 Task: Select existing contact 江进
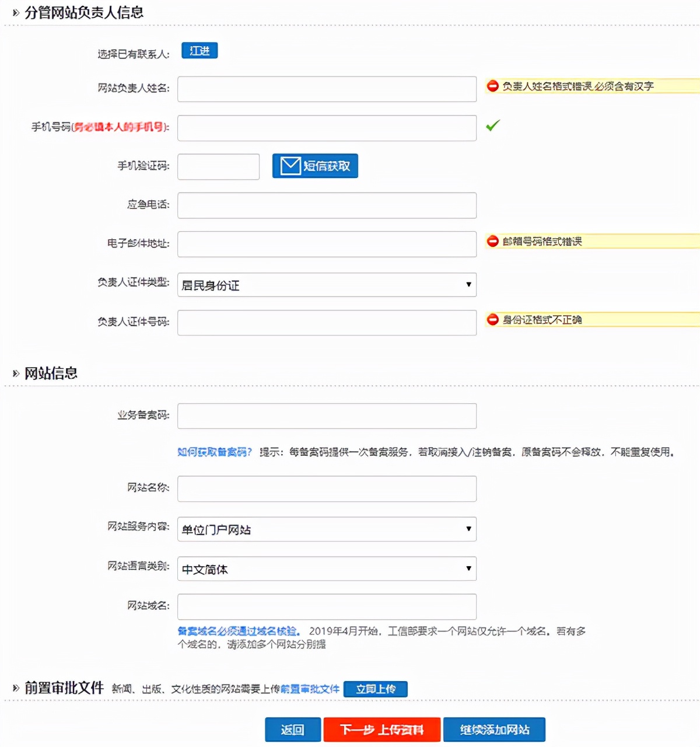tap(199, 51)
